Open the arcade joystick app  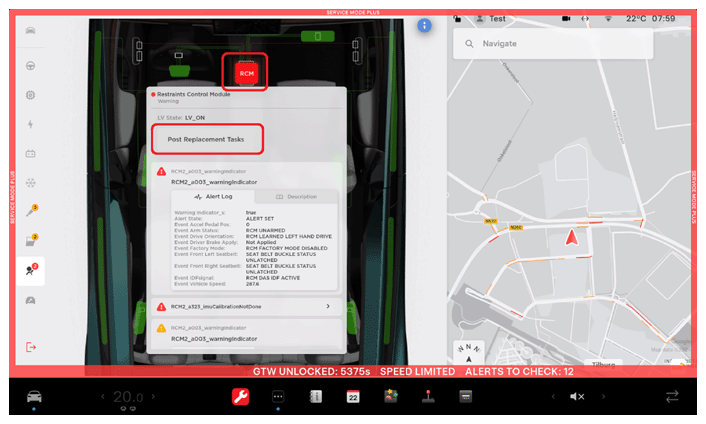428,396
